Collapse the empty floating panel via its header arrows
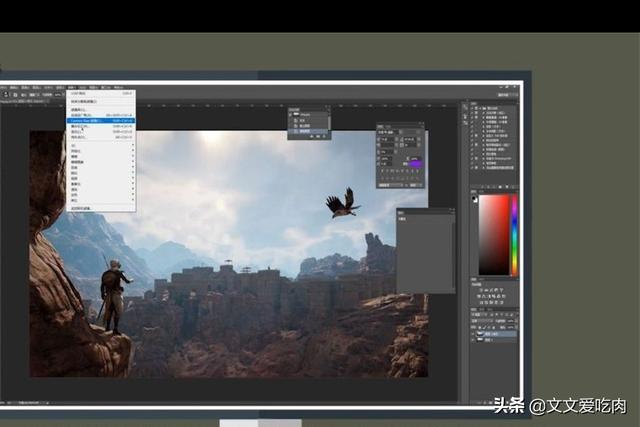The height and width of the screenshot is (427, 640). 451,211
